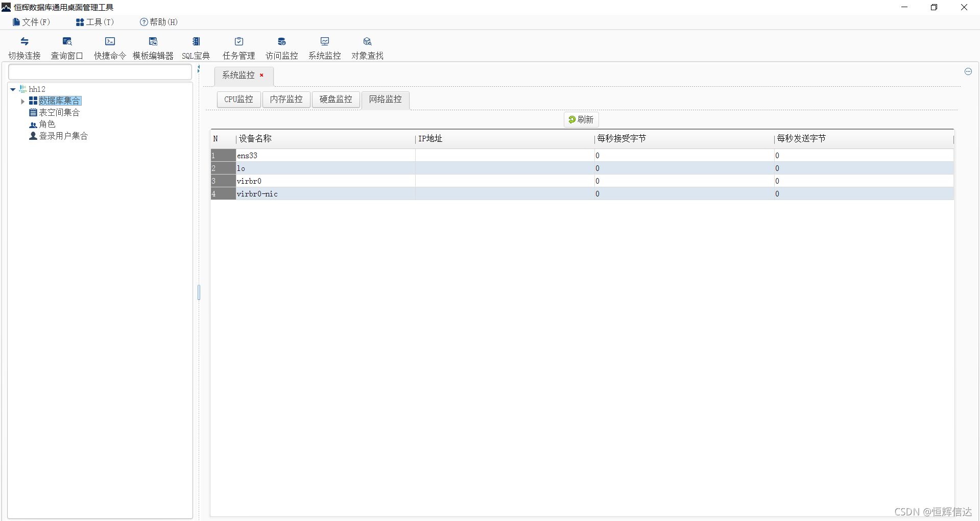
Task: Open the 帮助(H) menu
Action: point(159,22)
